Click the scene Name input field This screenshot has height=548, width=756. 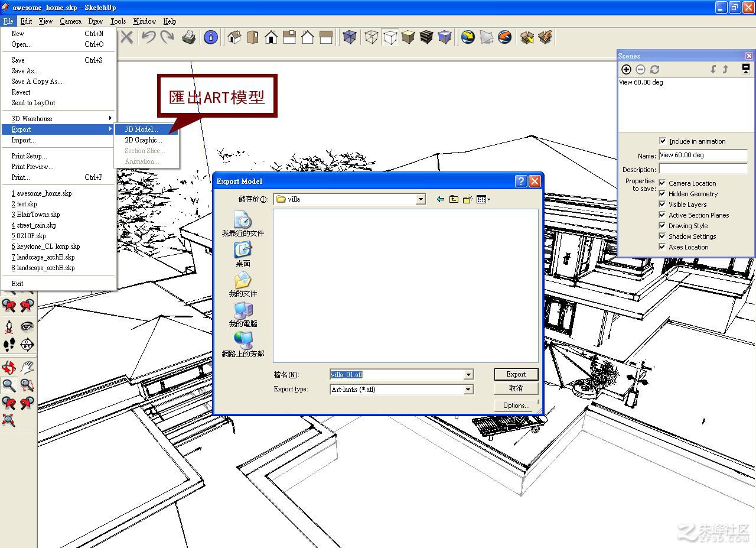pyautogui.click(x=703, y=155)
